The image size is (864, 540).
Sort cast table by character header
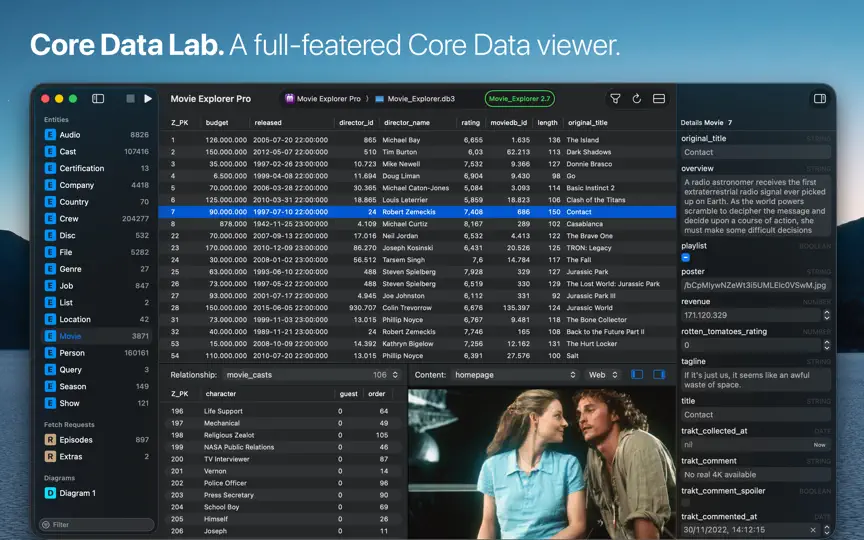[220, 394]
